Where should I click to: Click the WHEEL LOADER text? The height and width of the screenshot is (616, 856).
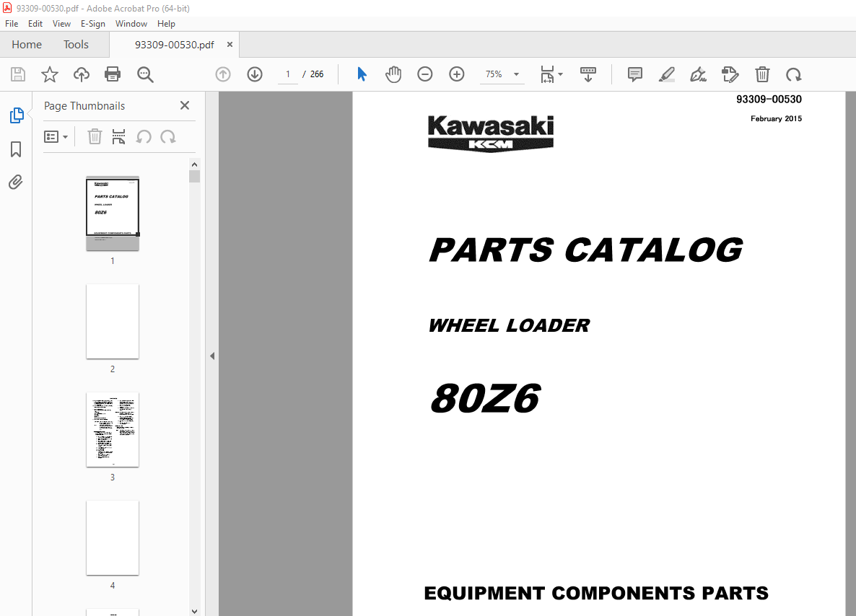pos(509,325)
